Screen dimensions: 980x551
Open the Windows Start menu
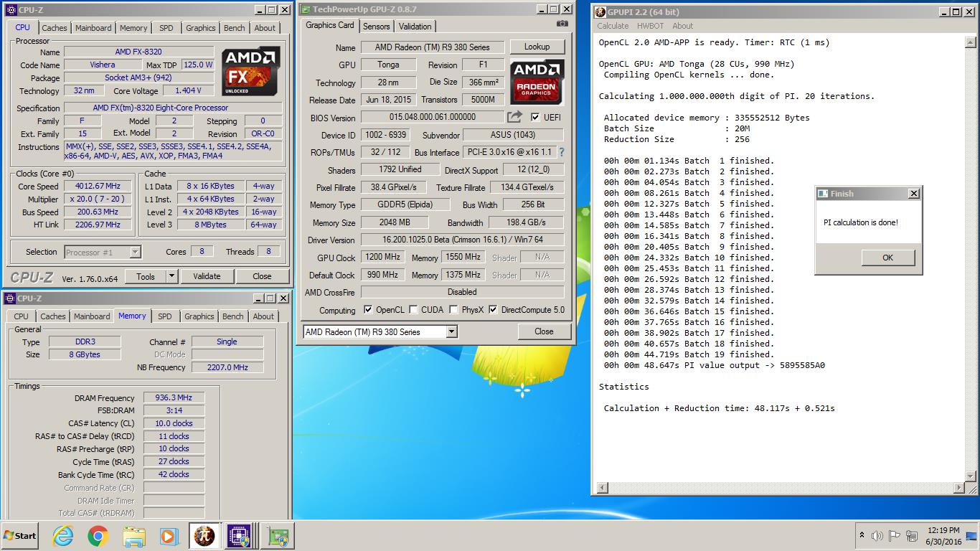[x=19, y=535]
